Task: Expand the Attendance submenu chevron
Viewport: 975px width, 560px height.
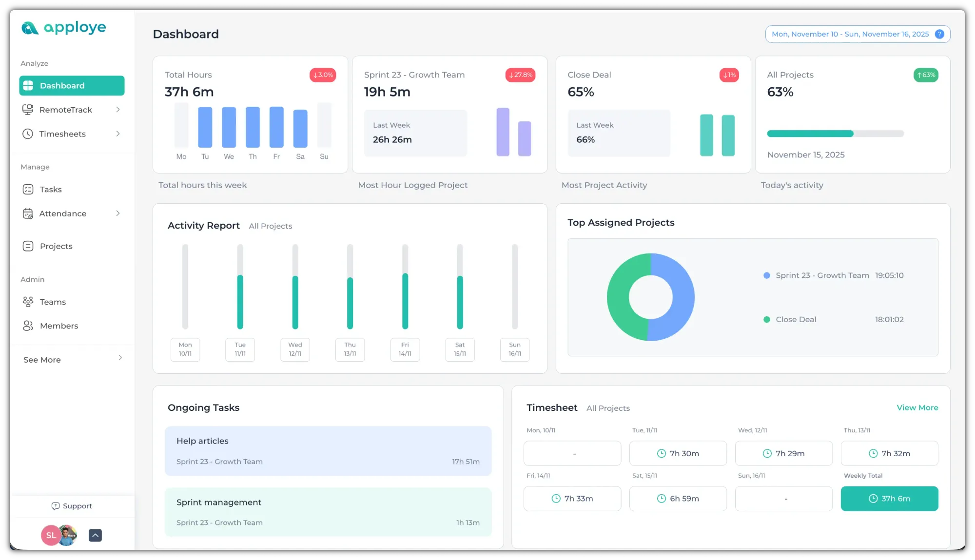Action: (x=118, y=213)
